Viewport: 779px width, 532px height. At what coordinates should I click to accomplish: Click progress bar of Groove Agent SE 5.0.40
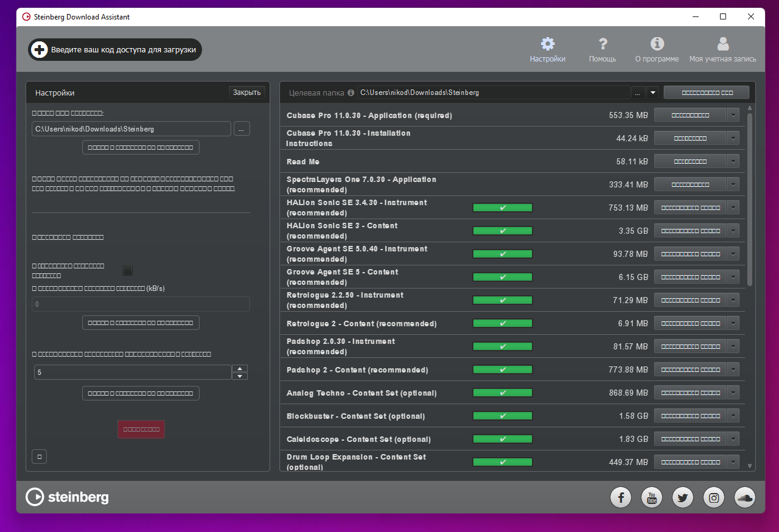point(503,254)
